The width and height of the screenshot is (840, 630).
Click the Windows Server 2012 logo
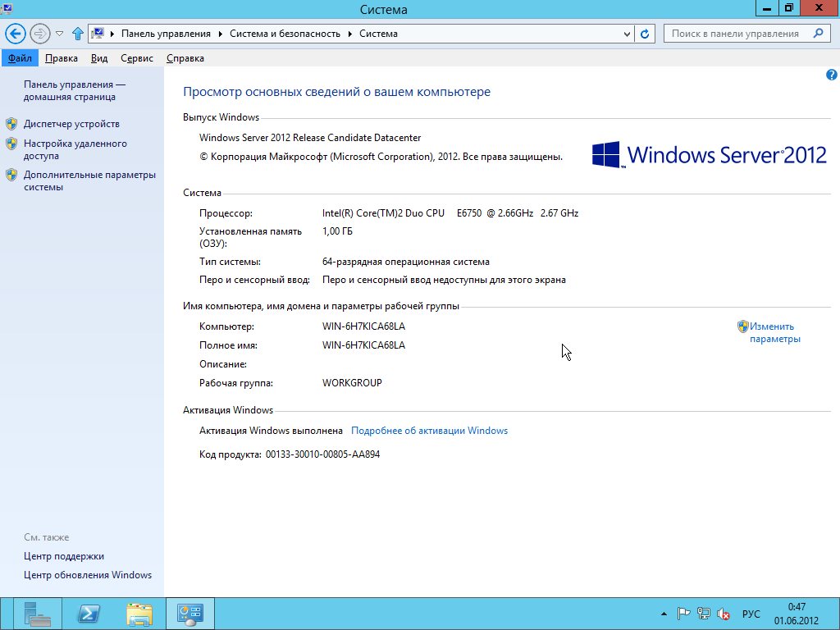coord(710,155)
